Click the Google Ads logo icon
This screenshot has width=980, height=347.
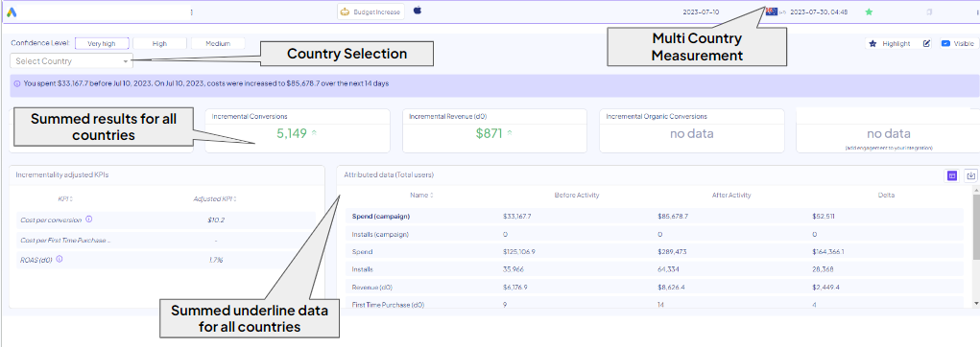(x=12, y=12)
